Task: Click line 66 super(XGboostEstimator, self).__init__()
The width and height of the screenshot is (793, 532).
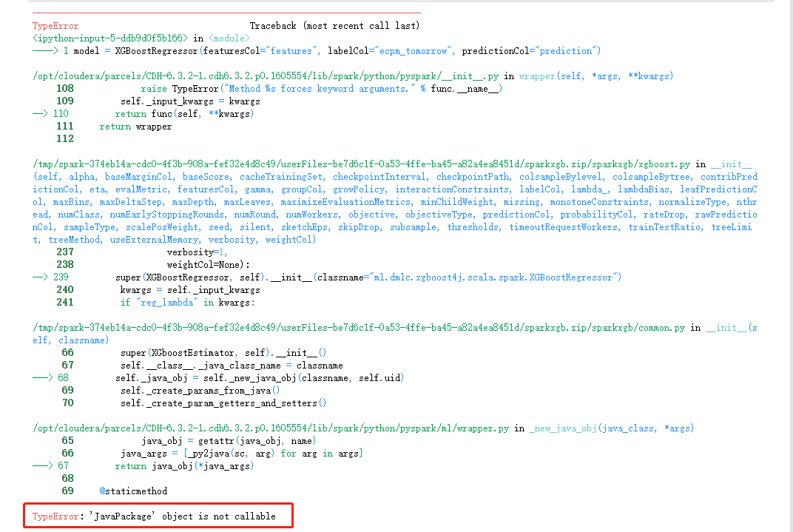Action: 223,352
